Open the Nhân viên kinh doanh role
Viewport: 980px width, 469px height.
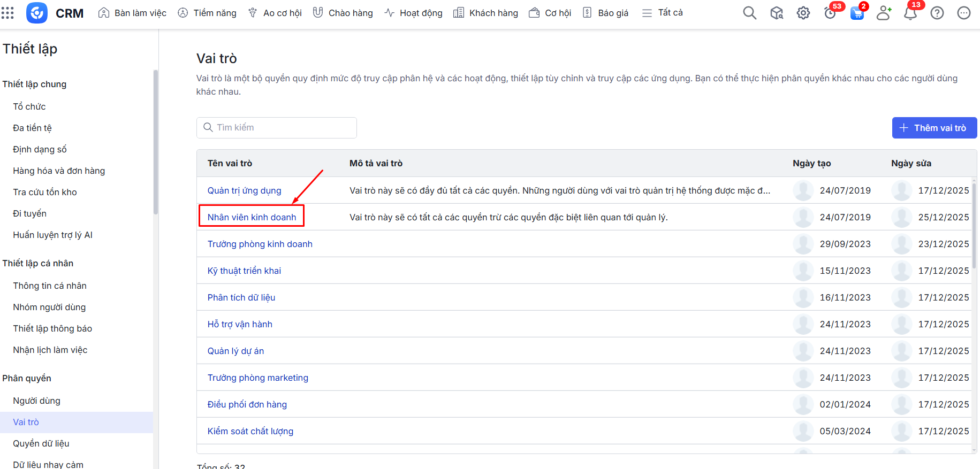point(252,217)
